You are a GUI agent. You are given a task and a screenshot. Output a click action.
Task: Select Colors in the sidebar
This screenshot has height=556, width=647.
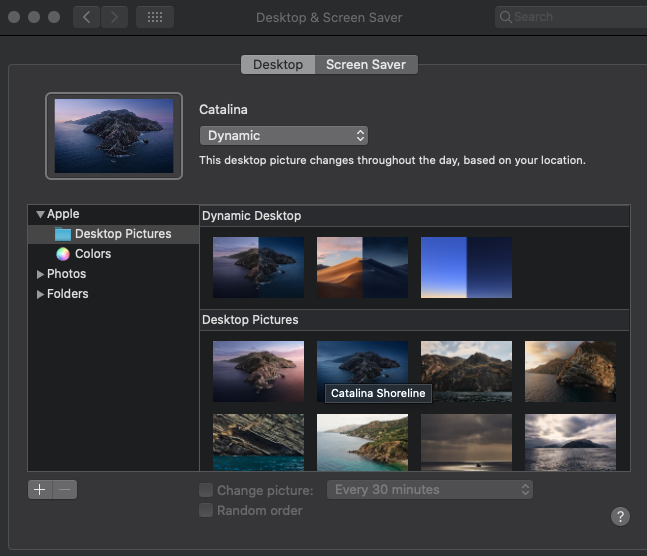pyautogui.click(x=113, y=254)
